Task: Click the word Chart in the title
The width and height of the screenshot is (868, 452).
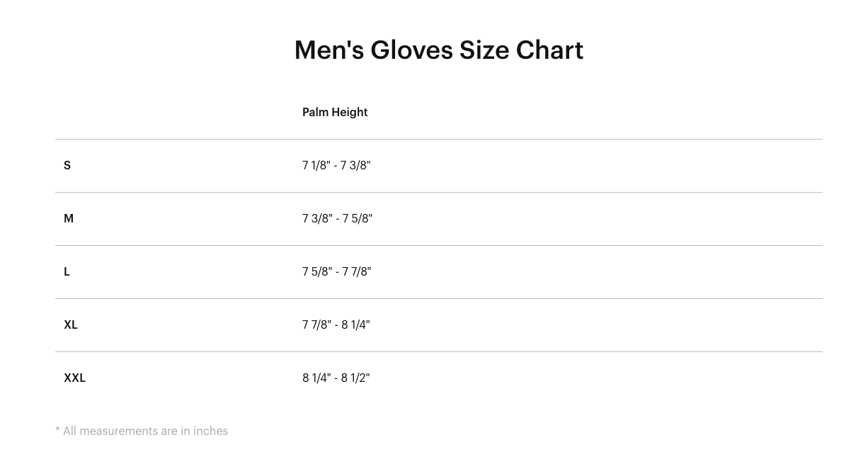Action: (549, 50)
